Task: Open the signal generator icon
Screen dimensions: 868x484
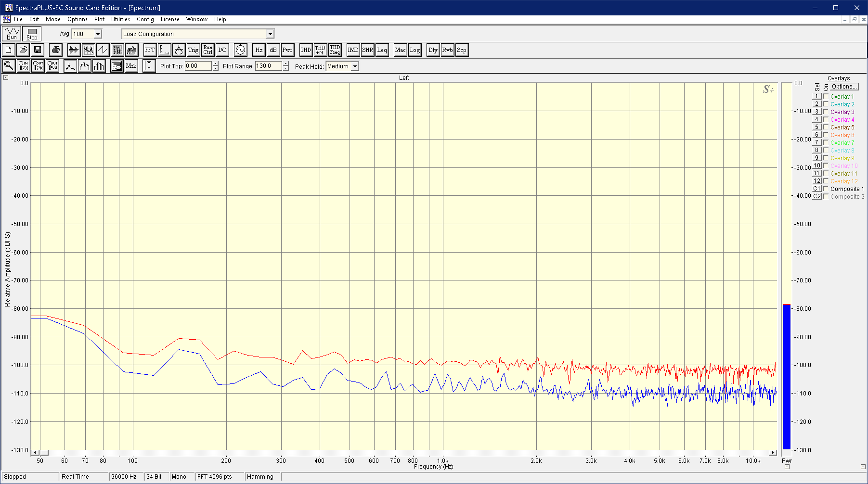Action: coord(240,50)
